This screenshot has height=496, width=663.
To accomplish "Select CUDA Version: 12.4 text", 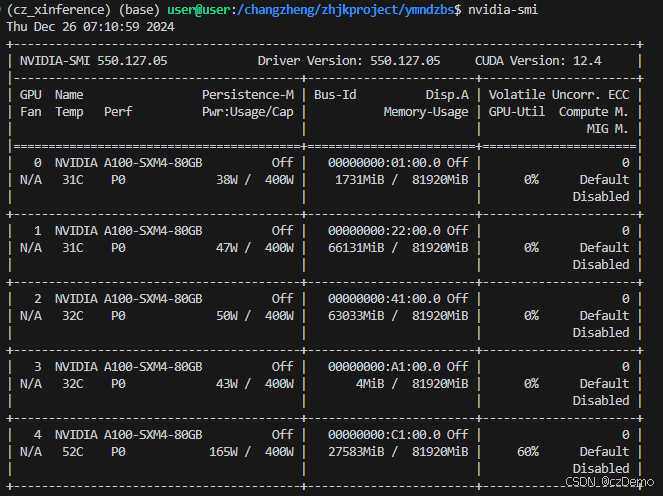I will 538,61.
